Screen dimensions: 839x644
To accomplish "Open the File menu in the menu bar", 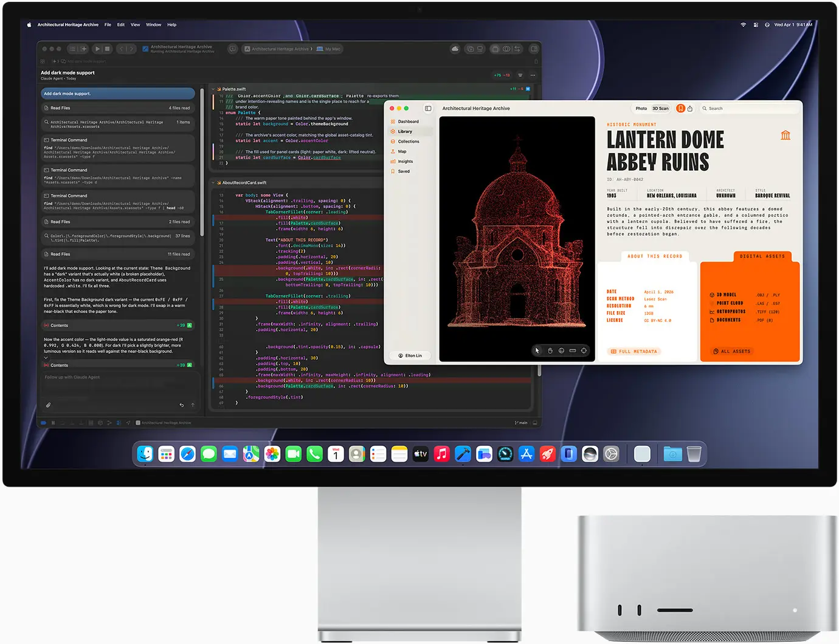I will pyautogui.click(x=108, y=25).
